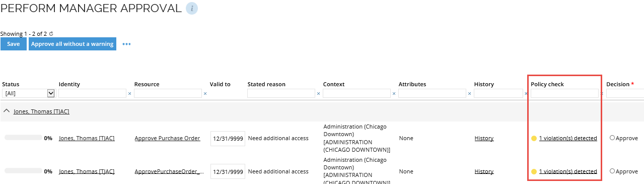Click the Policy check column header
This screenshot has height=184, width=644.
(x=547, y=84)
